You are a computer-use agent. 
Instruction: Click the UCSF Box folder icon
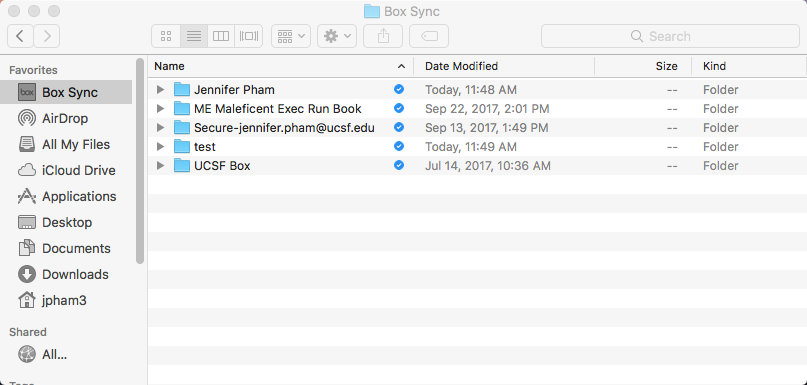pos(182,166)
